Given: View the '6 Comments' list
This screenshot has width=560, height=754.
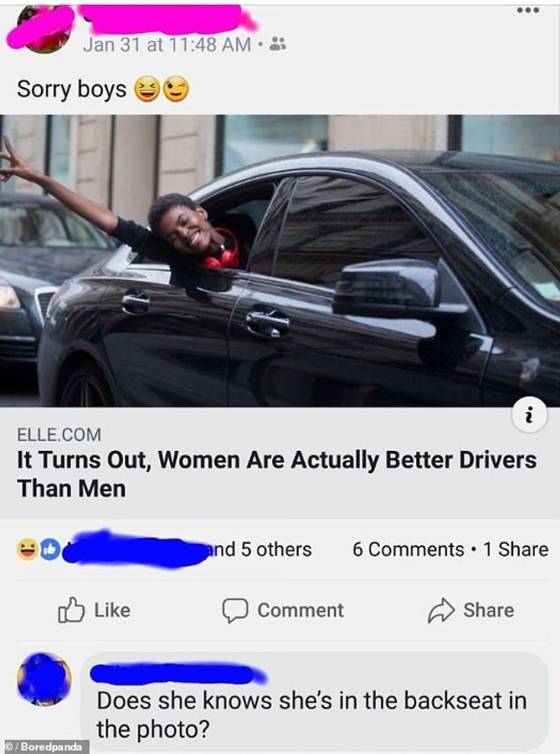Looking at the screenshot, I should point(408,549).
